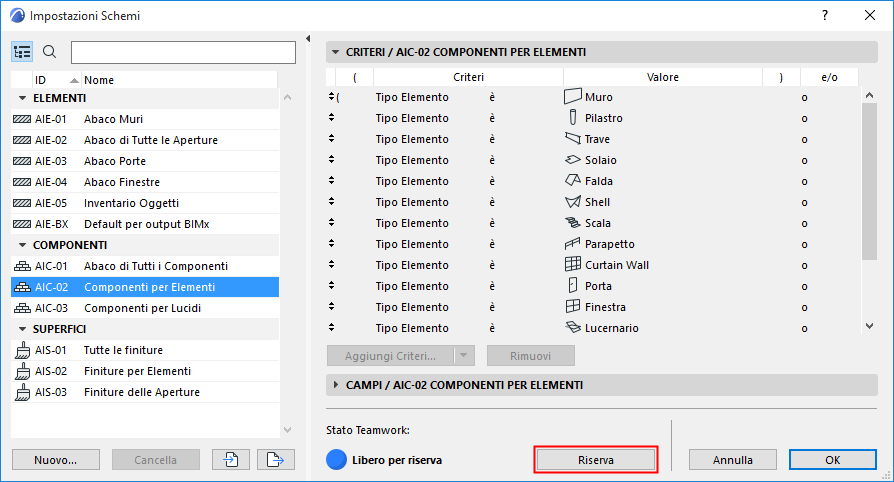Collapse the SUPERFICI group
Image resolution: width=894 pixels, height=482 pixels.
pyautogui.click(x=21, y=329)
